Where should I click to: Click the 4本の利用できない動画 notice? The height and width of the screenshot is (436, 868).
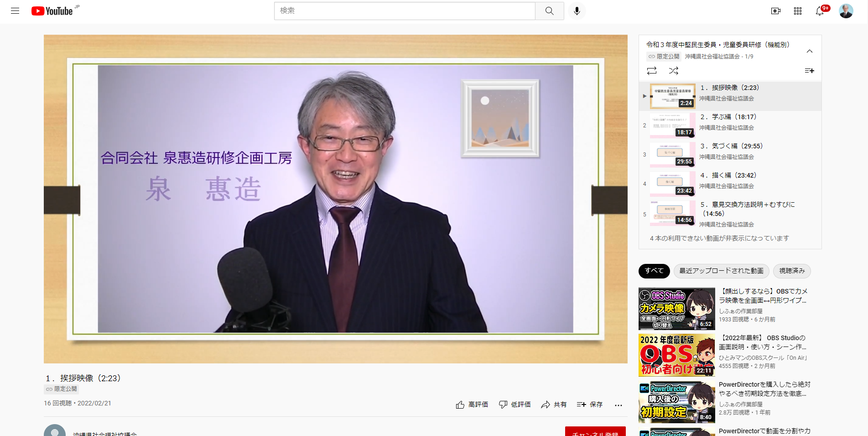coord(719,238)
